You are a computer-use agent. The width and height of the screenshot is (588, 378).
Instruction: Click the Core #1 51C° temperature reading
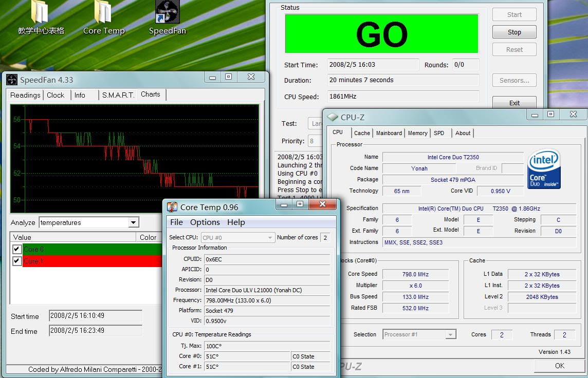tap(247, 366)
